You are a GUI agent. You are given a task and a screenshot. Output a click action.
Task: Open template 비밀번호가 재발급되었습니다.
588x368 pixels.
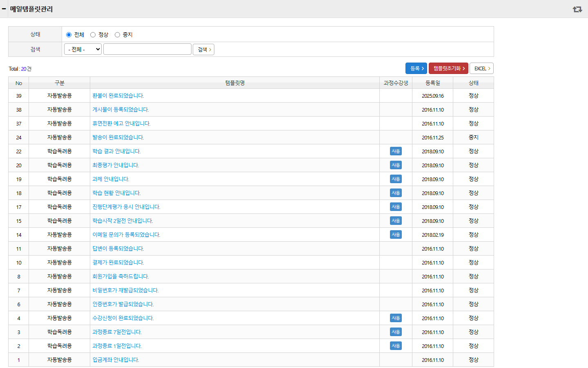pos(125,290)
